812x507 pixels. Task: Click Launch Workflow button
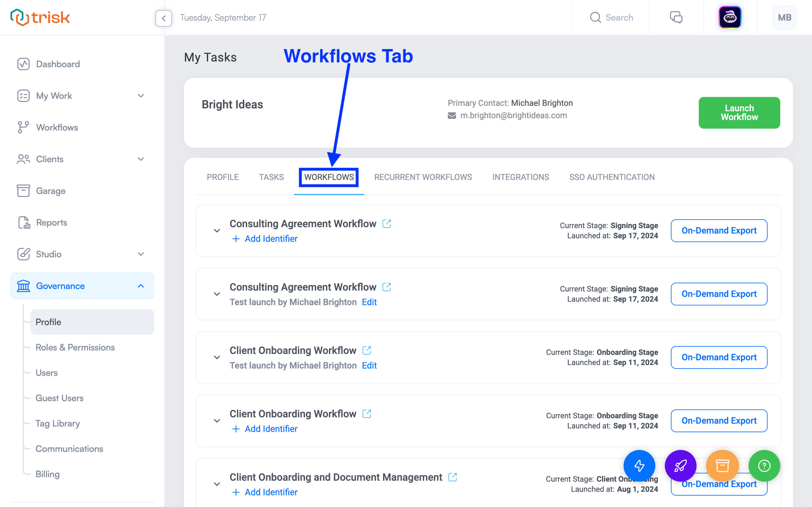[739, 113]
